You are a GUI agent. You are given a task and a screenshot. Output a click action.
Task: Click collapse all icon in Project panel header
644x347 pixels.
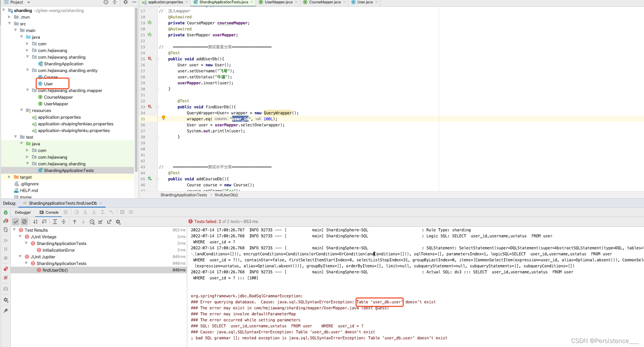[115, 2]
